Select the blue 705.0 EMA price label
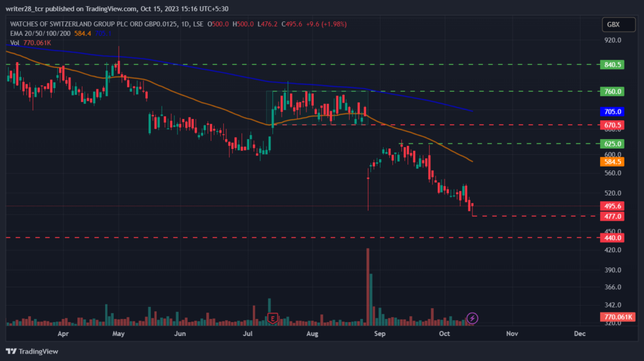Image resolution: width=644 pixels, height=361 pixels. point(612,112)
